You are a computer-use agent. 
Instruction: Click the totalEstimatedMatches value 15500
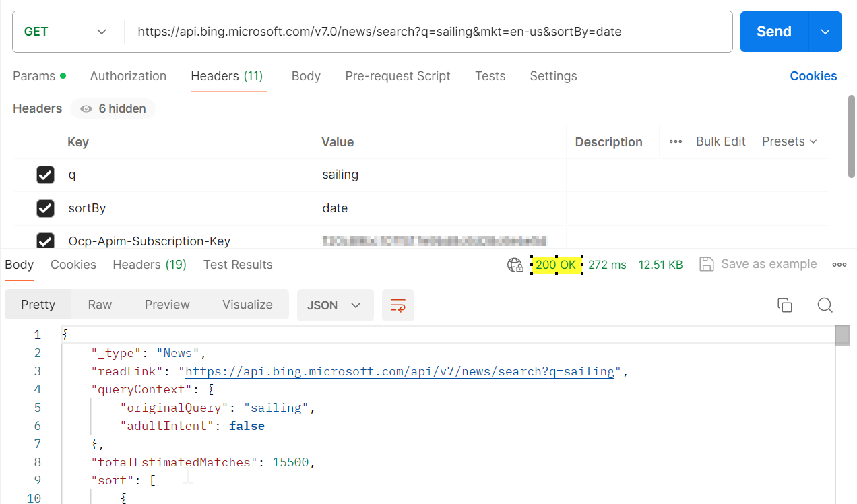pyautogui.click(x=290, y=462)
